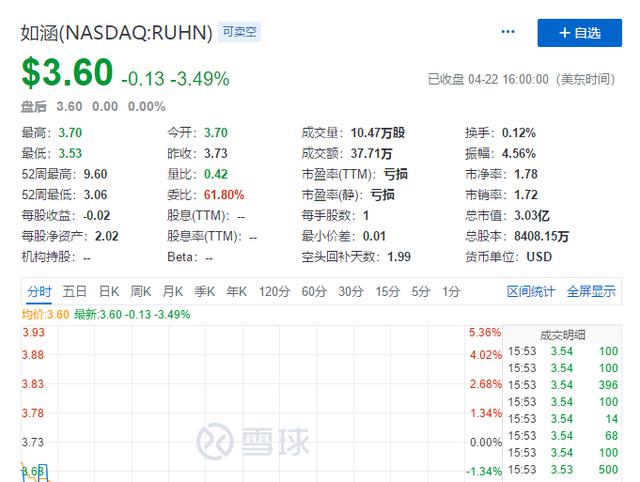Image resolution: width=640 pixels, height=482 pixels.
Task: Click the 货币单位 USD entry
Action: pyautogui.click(x=509, y=257)
